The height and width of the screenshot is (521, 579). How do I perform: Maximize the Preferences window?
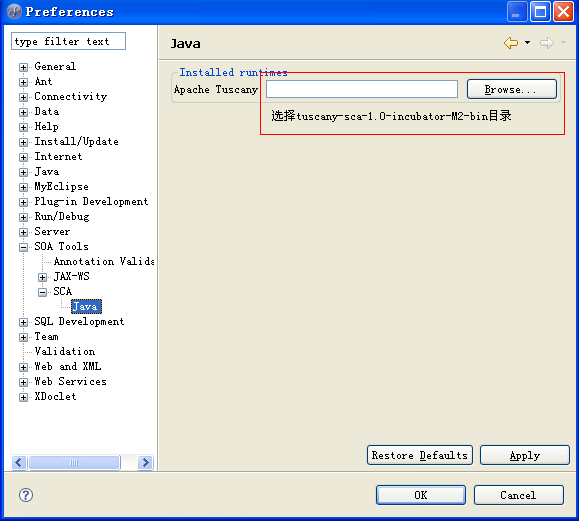coord(540,12)
